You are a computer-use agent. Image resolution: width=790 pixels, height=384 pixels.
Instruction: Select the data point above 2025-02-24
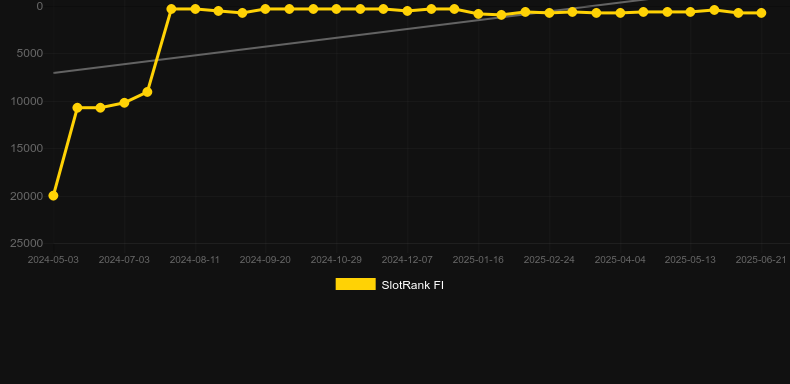[549, 13]
